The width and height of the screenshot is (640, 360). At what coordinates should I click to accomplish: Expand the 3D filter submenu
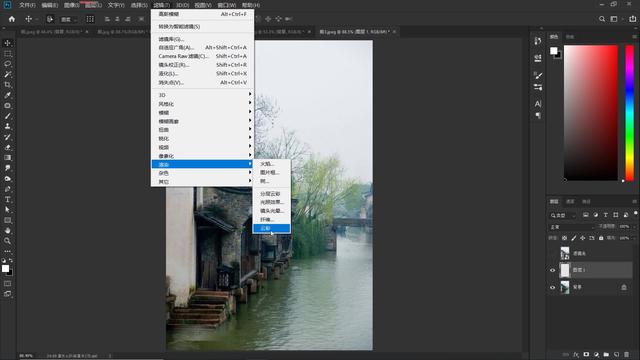202,95
